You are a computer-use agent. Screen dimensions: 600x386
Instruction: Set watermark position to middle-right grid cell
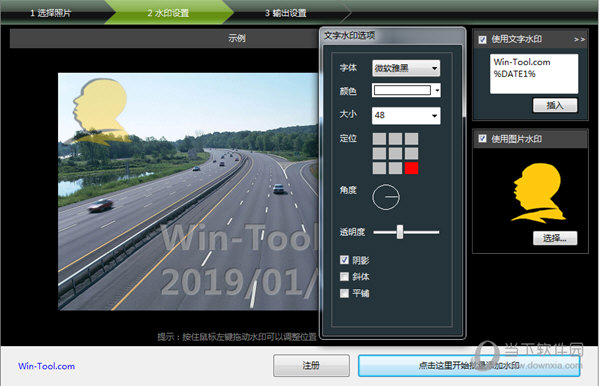click(x=411, y=153)
